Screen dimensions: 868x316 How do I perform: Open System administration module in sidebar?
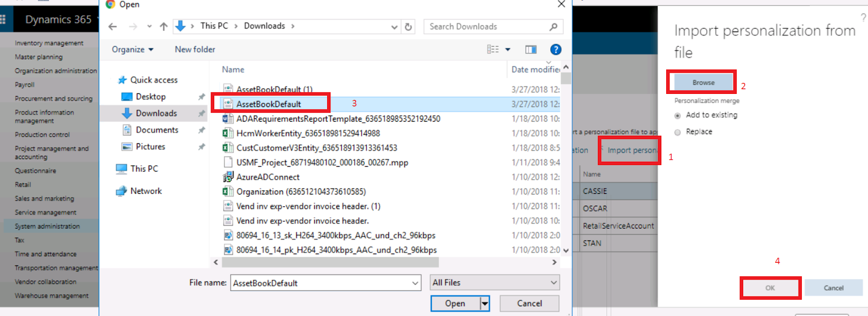tap(47, 226)
